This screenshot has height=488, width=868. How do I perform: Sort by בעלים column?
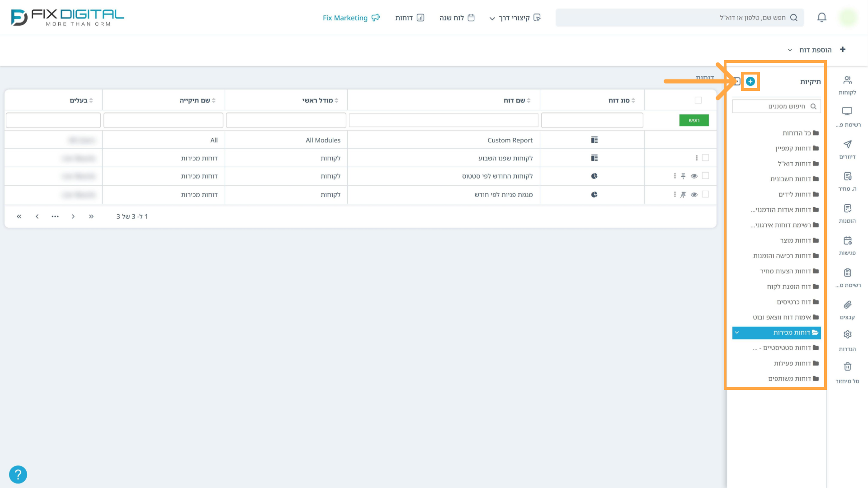[x=81, y=100]
